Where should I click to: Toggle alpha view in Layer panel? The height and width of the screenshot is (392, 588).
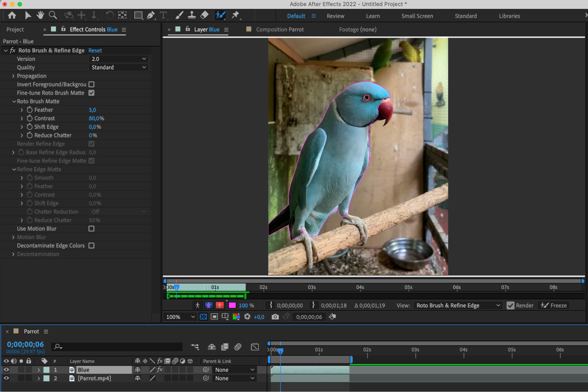(198, 305)
